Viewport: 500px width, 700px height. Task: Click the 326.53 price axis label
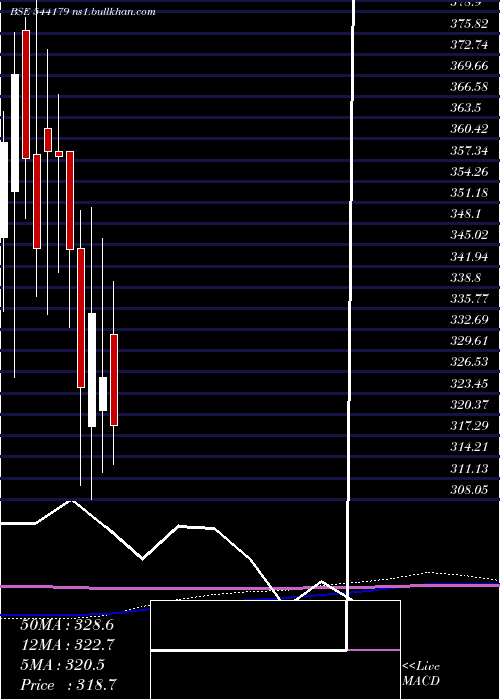[469, 362]
